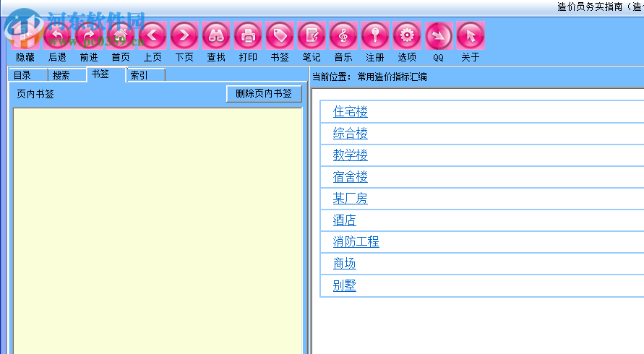The height and width of the screenshot is (354, 644).
Task: Open the 综合楼 link
Action: tap(351, 134)
